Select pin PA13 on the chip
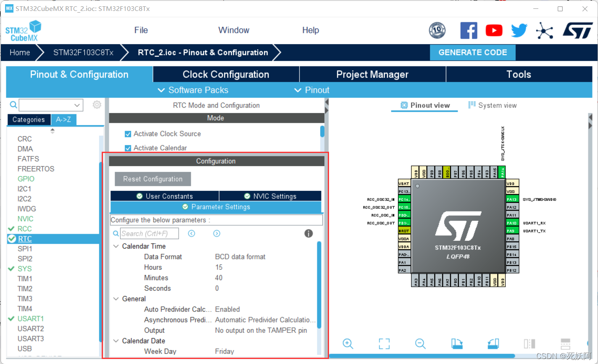 pyautogui.click(x=511, y=199)
